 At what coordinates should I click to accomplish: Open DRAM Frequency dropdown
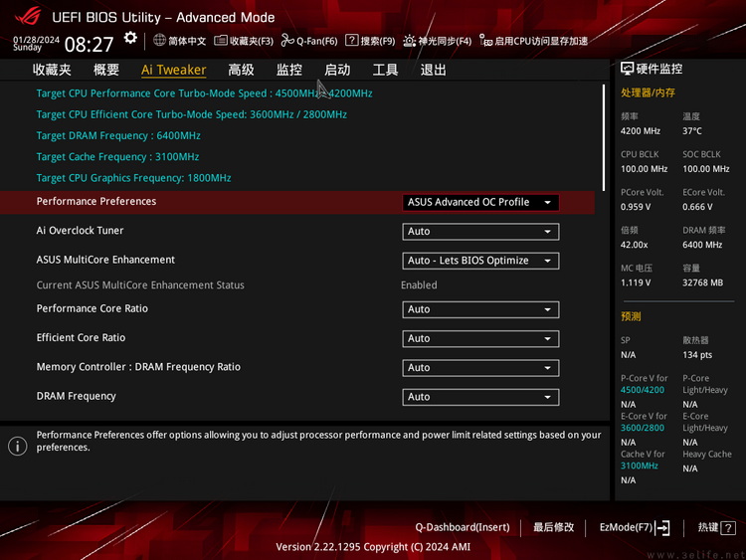[x=480, y=397]
